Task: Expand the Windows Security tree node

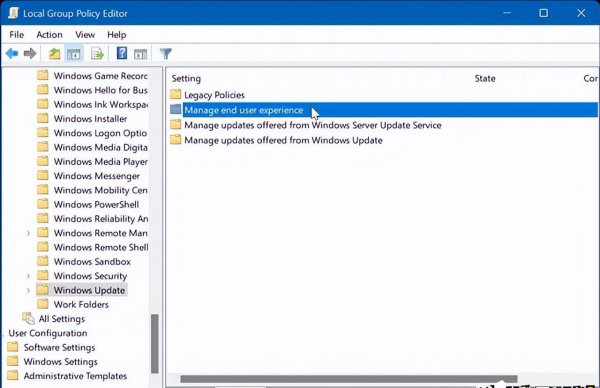Action: click(x=28, y=276)
